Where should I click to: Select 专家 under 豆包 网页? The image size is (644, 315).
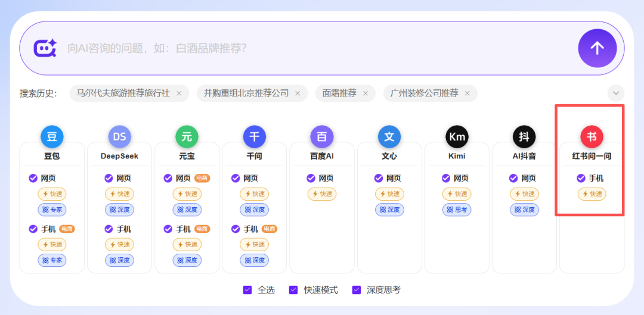[x=52, y=210]
